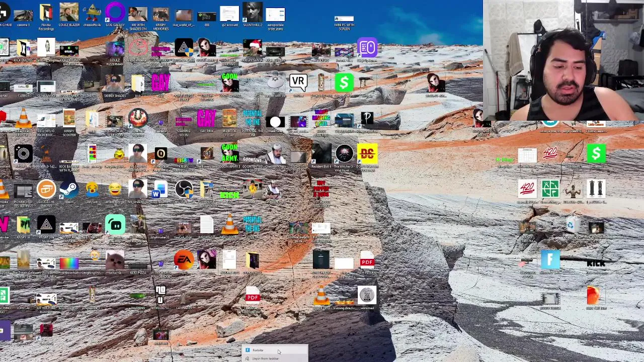Viewport: 644px width, 362px height.
Task: Select the Geocaching green icon
Action: [x=550, y=190]
